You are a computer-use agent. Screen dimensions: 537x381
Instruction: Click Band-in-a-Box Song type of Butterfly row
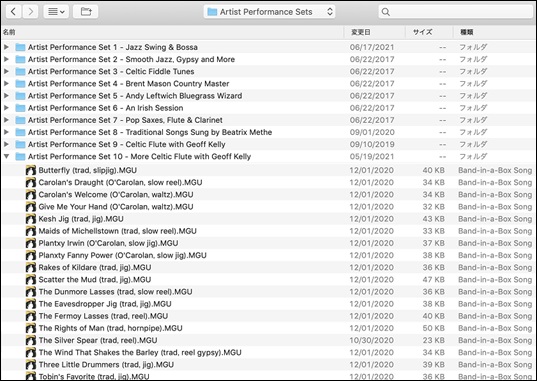pos(495,170)
